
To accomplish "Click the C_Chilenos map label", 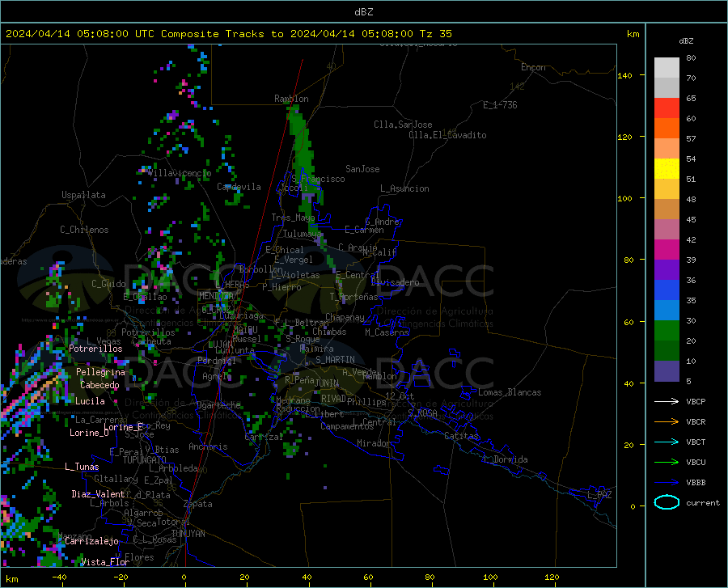I will 84,230.
